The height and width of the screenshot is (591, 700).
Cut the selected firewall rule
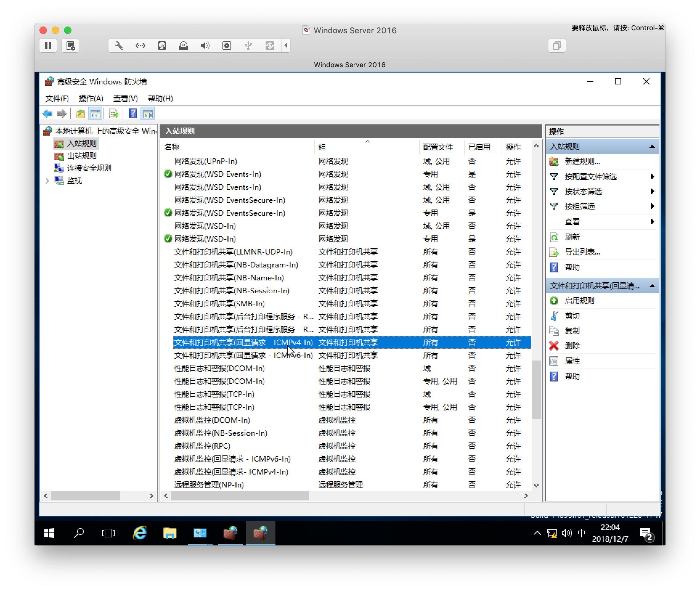point(572,316)
